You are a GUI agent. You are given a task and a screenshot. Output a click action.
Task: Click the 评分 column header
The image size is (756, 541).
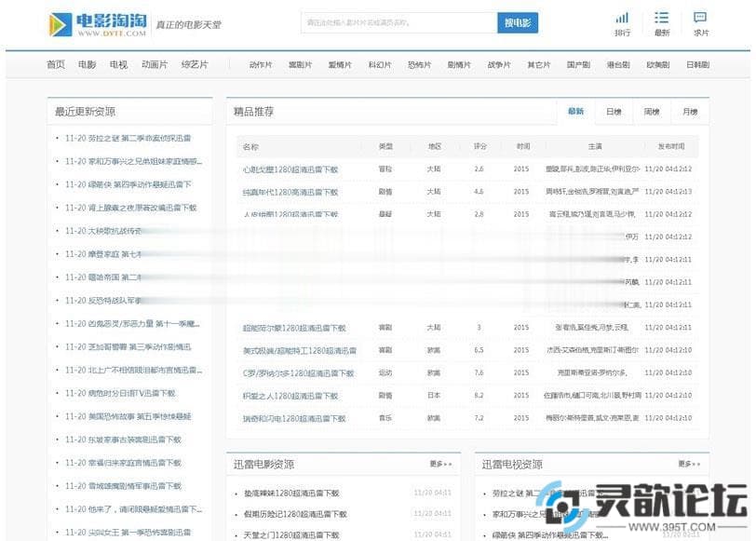pos(479,146)
